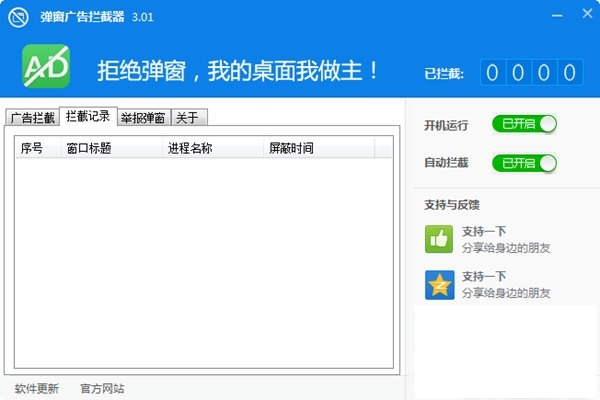This screenshot has width=600, height=400.
Task: Click the 支持与反馈 heading
Action: point(452,205)
